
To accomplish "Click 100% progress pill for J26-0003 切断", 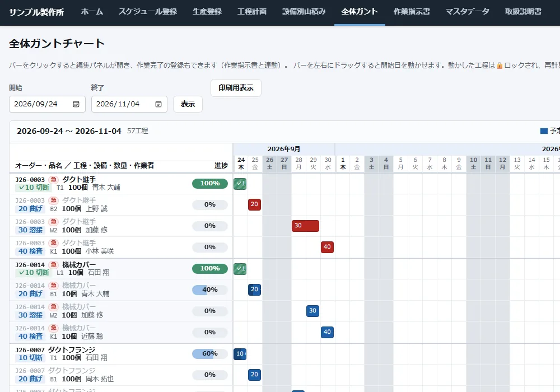I will (x=210, y=184).
